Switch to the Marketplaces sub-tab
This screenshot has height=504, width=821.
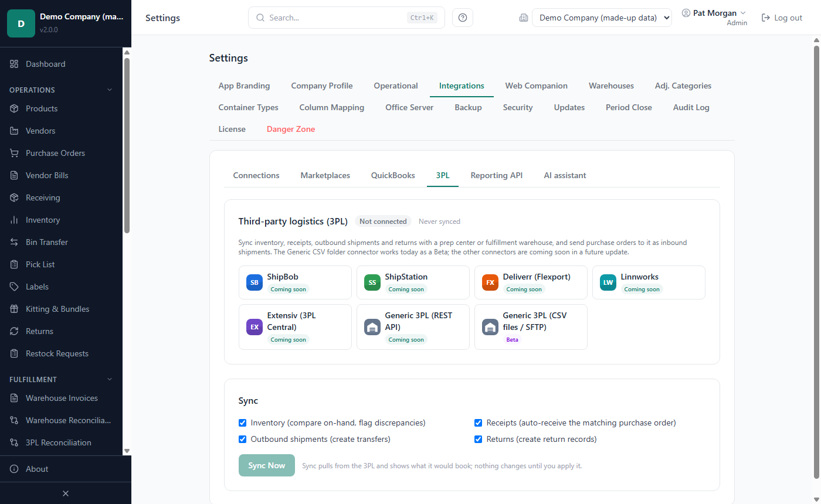tap(325, 175)
